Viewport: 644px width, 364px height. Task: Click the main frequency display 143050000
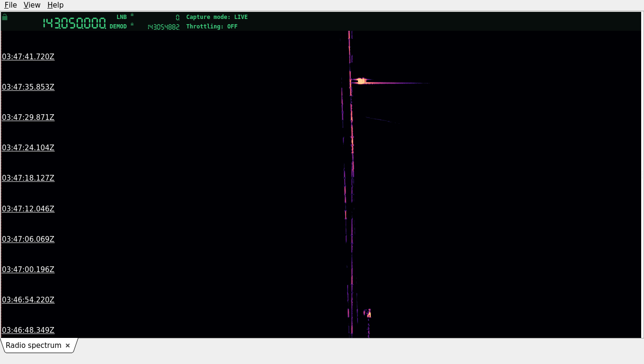[x=74, y=23]
